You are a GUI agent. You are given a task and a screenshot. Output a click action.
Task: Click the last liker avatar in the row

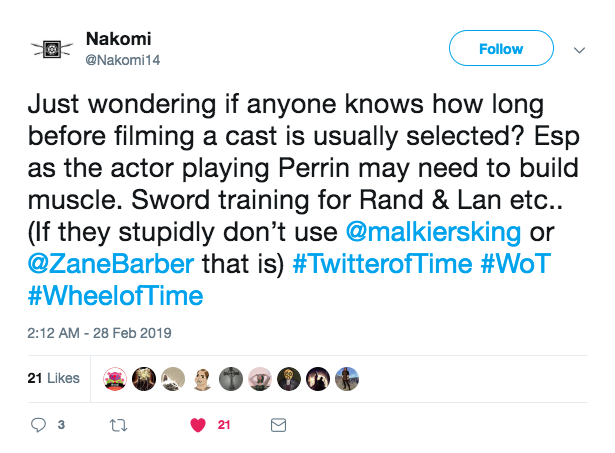click(349, 377)
